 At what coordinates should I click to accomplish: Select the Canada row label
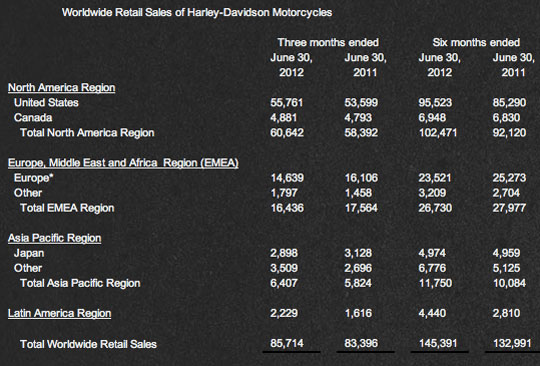(33, 118)
